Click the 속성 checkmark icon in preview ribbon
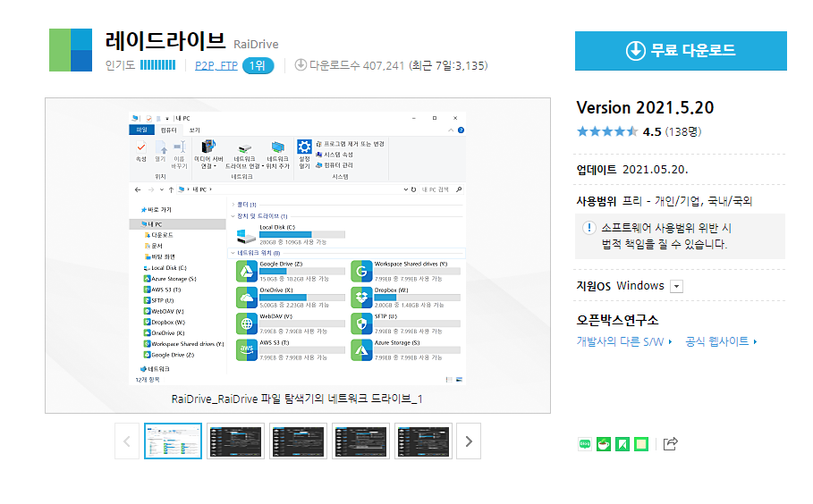This screenshot has width=813, height=504. click(x=141, y=147)
